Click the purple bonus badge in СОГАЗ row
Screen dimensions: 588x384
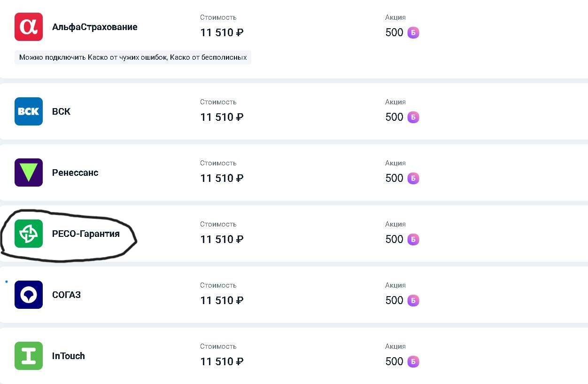coord(413,300)
